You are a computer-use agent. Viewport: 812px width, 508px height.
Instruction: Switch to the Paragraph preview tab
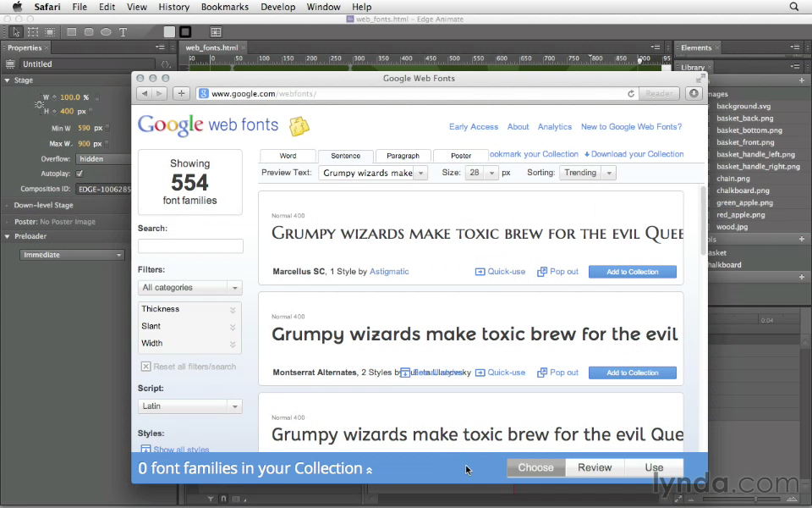click(403, 156)
